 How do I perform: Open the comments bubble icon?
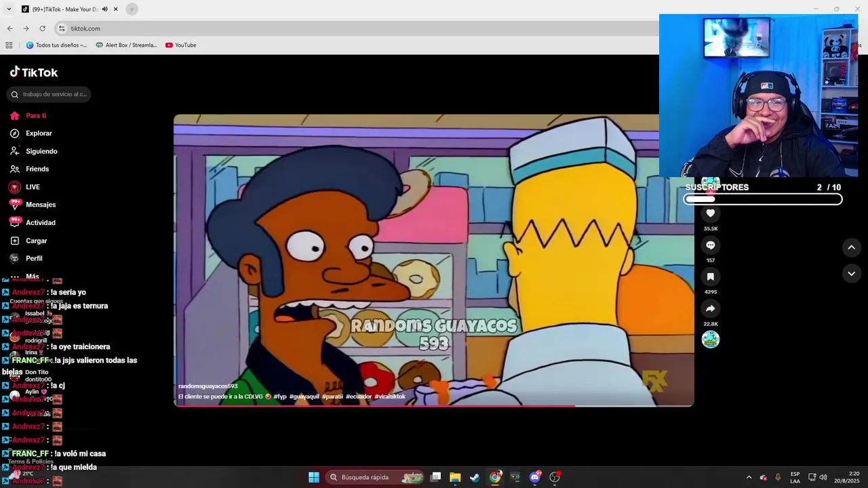[x=710, y=245]
